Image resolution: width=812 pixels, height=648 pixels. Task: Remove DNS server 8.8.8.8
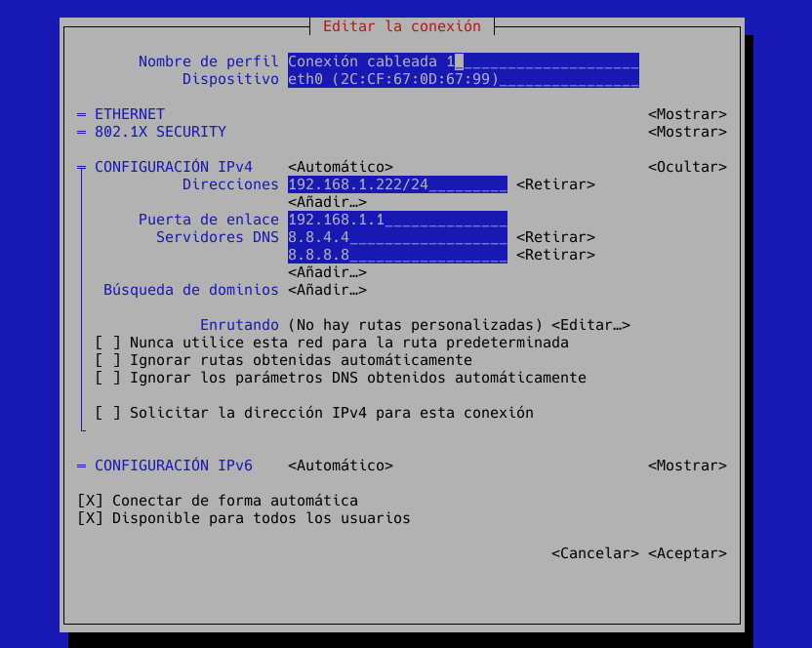click(555, 255)
